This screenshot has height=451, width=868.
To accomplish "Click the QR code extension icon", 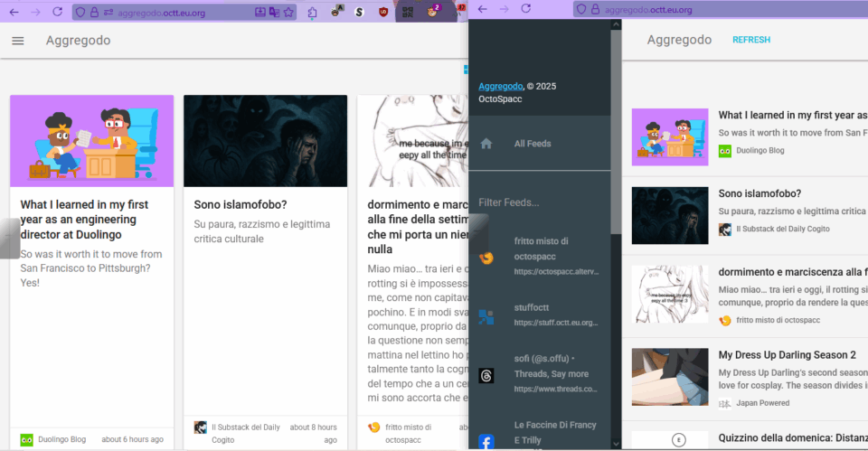I will [408, 12].
